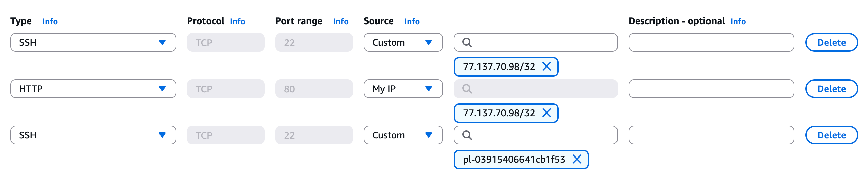Open Info link next to Protocol
The width and height of the screenshot is (868, 179).
[x=237, y=21]
